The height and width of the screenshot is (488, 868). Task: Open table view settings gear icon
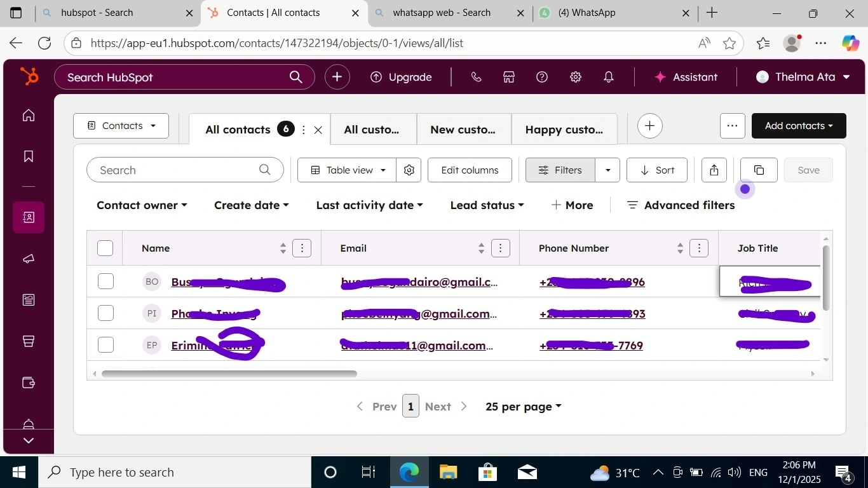[x=409, y=170]
